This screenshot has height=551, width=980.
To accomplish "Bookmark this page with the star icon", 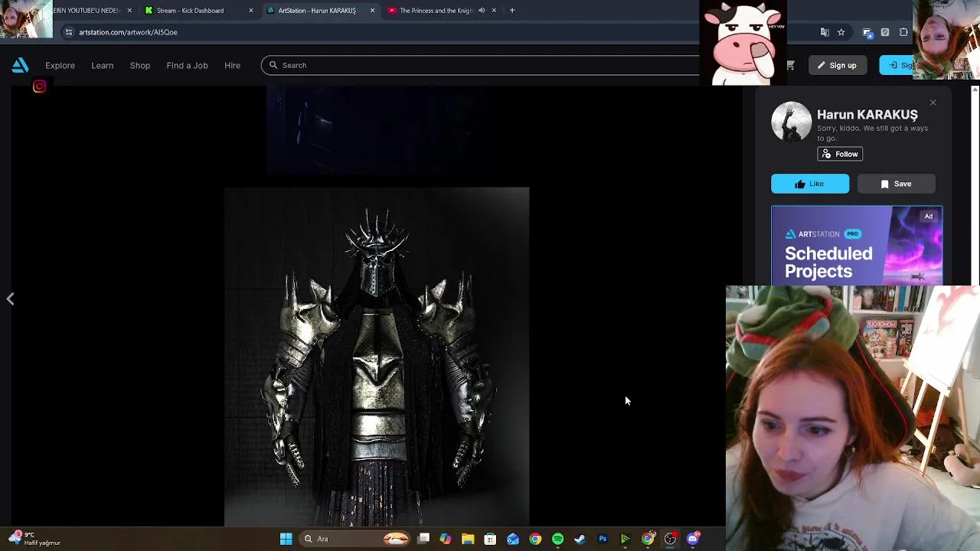I will pos(841,32).
